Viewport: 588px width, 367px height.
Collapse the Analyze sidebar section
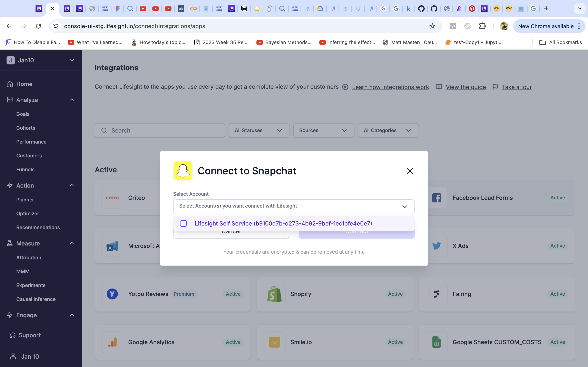click(72, 100)
